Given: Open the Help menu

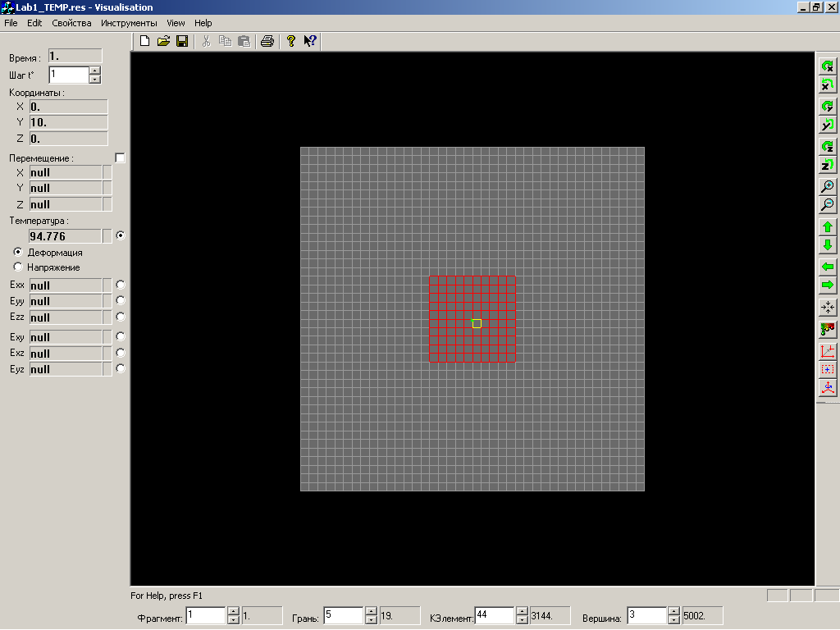Looking at the screenshot, I should [203, 23].
